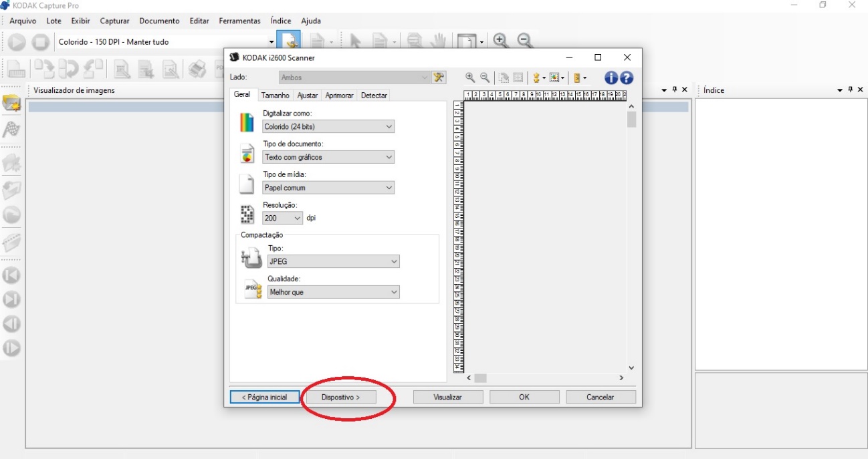This screenshot has width=868, height=459.
Task: Select the Geral tab
Action: (x=242, y=94)
